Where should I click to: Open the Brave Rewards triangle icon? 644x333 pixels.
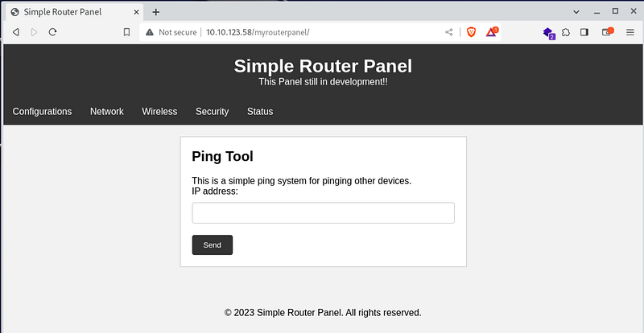click(x=492, y=31)
